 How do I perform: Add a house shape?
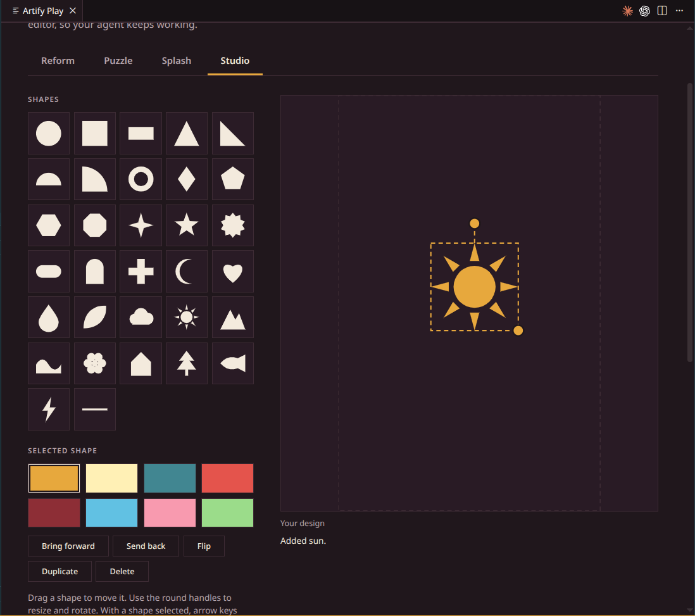pos(141,363)
